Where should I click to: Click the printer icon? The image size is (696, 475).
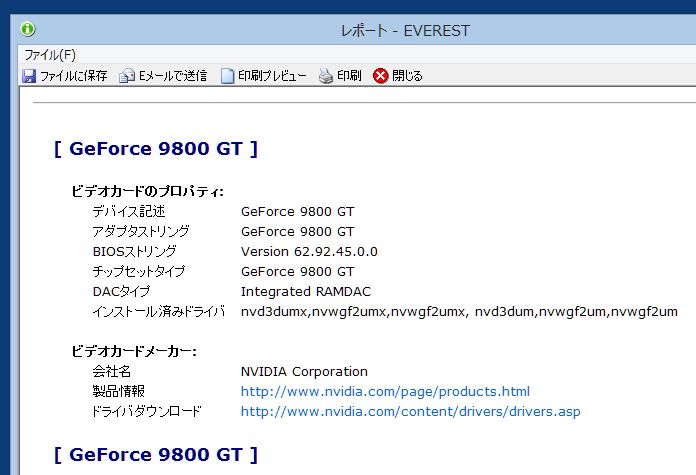coord(326,76)
